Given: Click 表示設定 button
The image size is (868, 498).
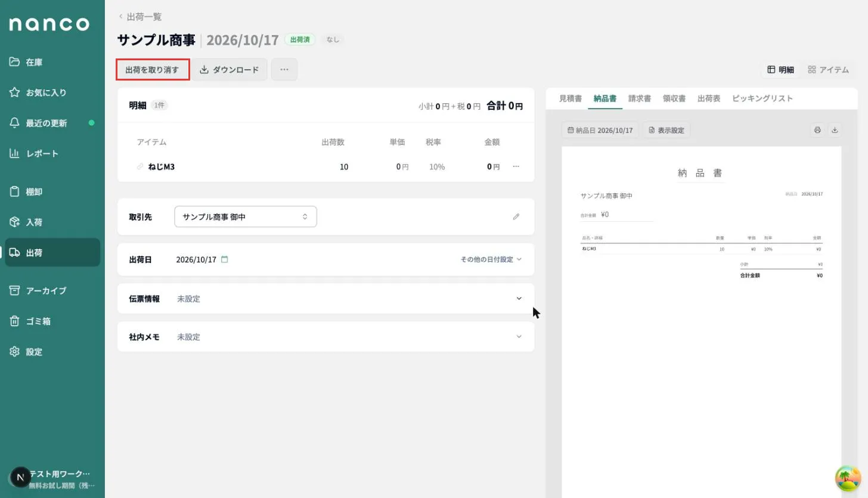Looking at the screenshot, I should click(x=666, y=130).
